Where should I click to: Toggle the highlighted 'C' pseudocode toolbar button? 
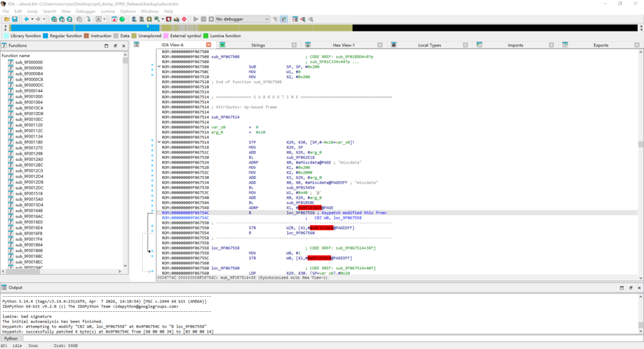(x=284, y=19)
